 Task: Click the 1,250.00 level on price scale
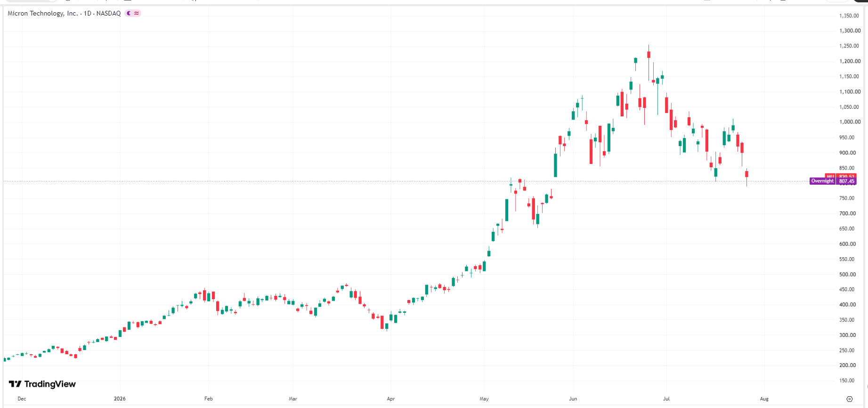[849, 46]
